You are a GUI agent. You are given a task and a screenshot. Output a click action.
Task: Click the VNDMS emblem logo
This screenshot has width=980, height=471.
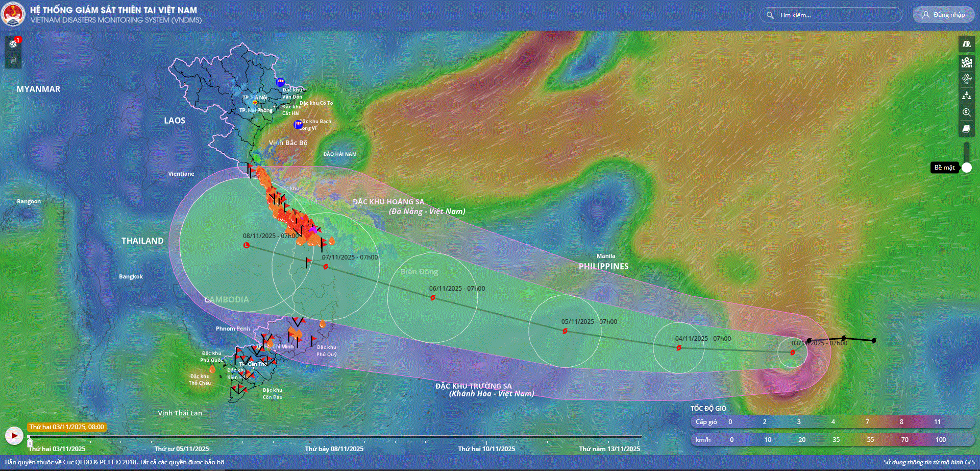[x=13, y=14]
